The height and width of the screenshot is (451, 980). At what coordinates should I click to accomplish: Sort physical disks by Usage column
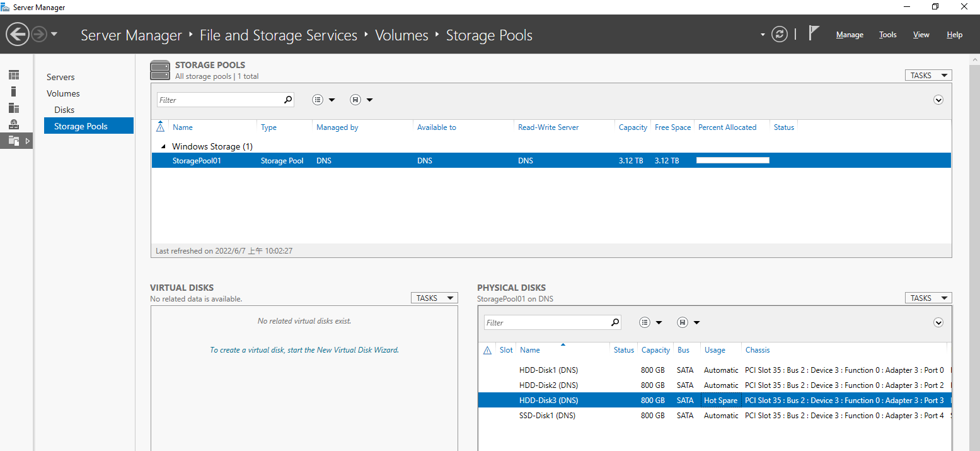pos(715,350)
